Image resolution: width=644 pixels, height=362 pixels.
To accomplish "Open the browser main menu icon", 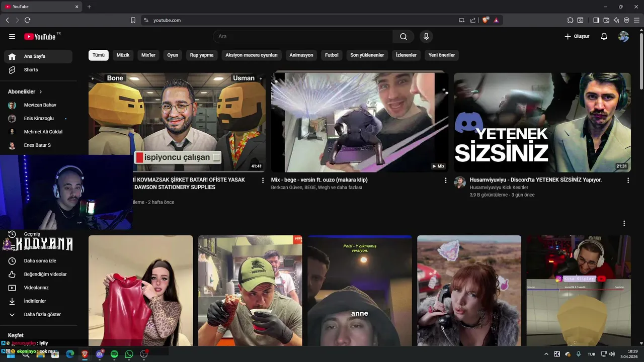I will coord(636,20).
